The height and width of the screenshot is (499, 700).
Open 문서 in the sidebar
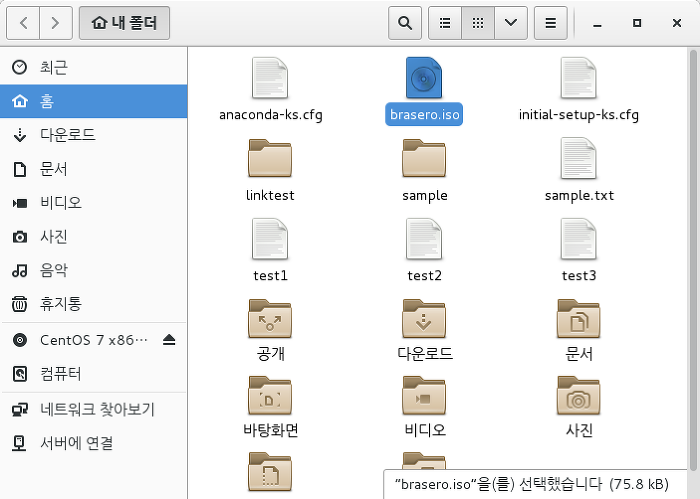(x=94, y=169)
